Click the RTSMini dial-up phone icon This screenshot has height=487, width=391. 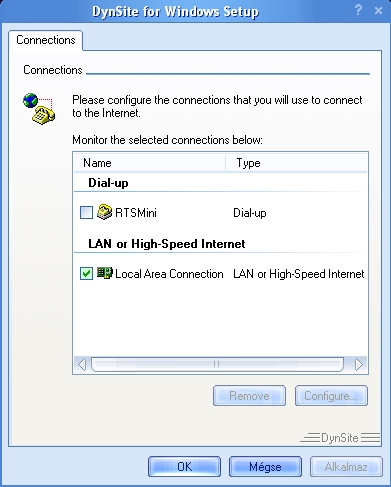(x=104, y=212)
